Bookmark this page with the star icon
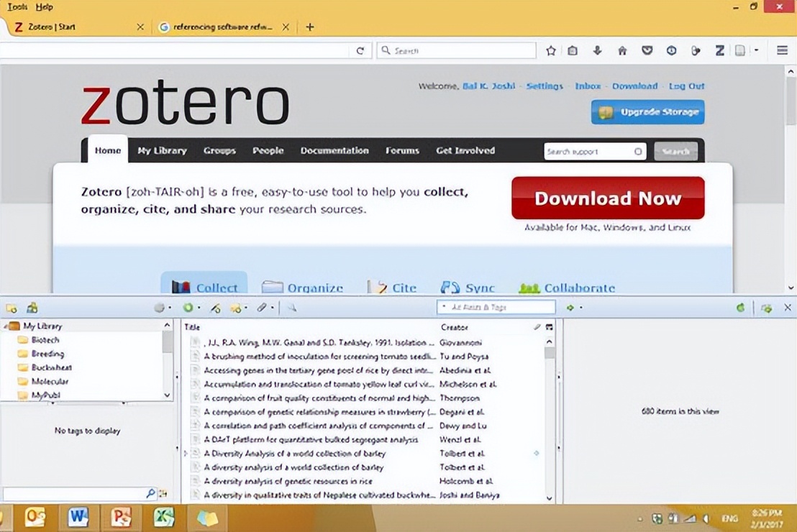 point(551,50)
